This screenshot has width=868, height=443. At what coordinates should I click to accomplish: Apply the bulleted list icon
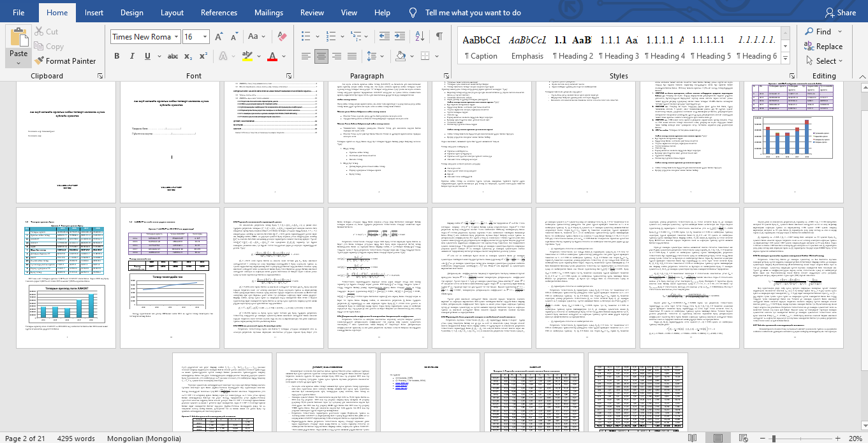pos(305,37)
